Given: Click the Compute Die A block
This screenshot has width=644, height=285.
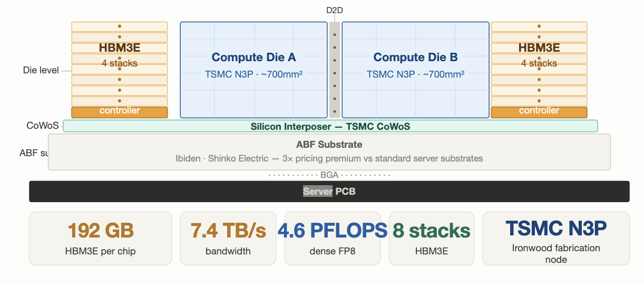Looking at the screenshot, I should point(253,70).
